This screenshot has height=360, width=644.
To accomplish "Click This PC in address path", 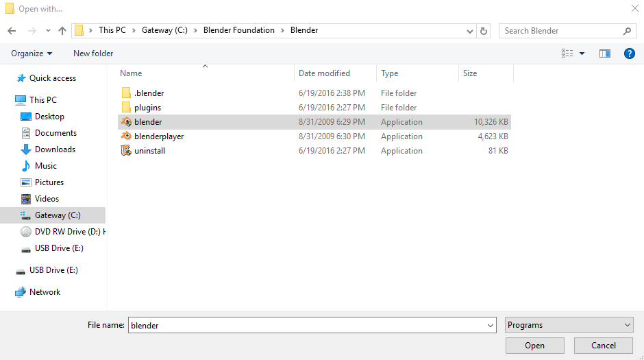I will point(112,30).
